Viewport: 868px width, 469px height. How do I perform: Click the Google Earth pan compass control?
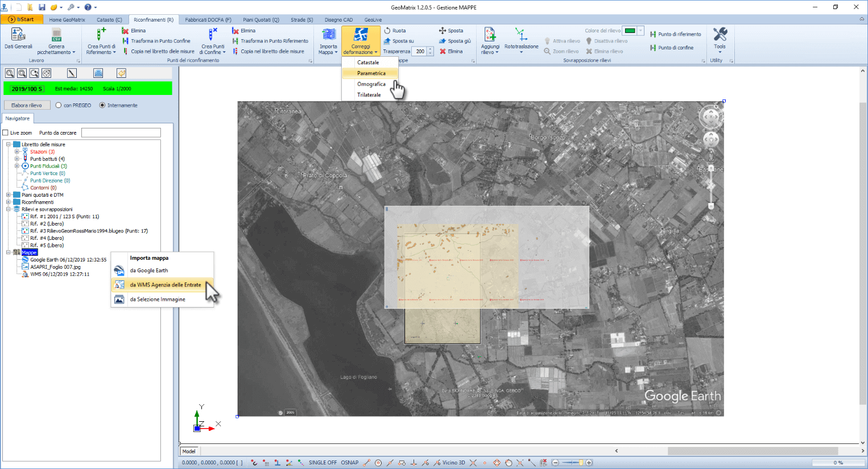[711, 139]
